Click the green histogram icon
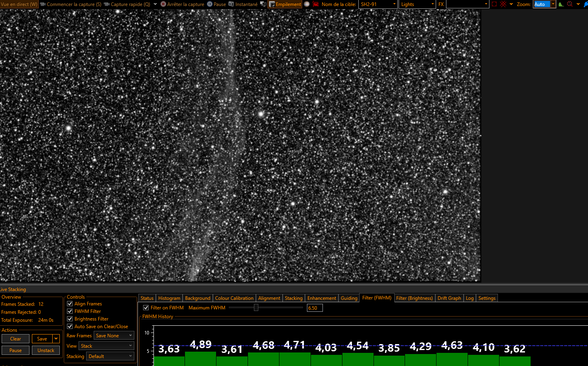Viewport: 588px width, 366px height. click(x=561, y=4)
